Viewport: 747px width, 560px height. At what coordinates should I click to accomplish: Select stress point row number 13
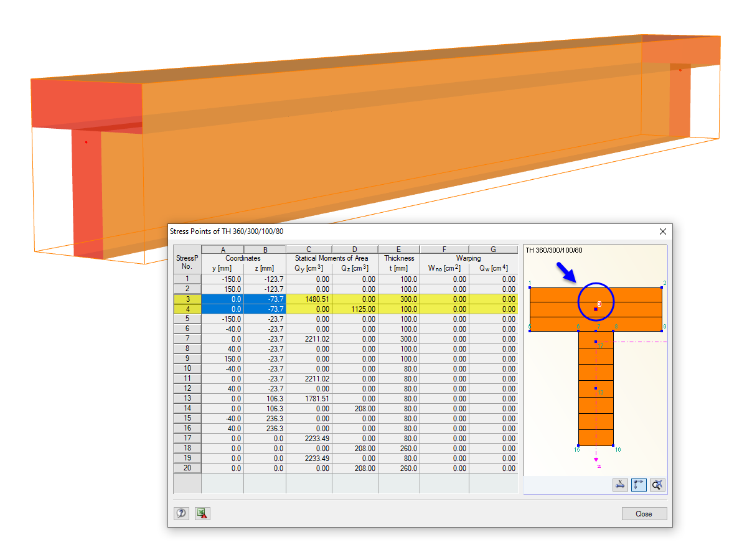(187, 399)
